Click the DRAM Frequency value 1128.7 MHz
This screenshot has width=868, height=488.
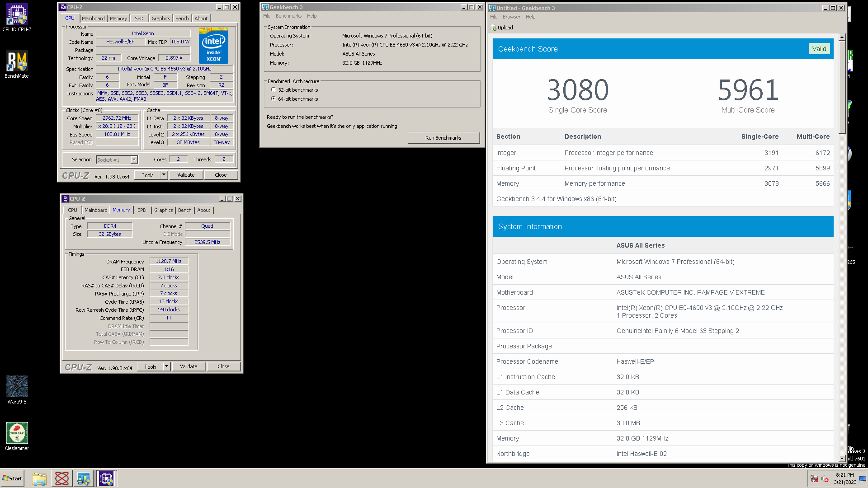169,261
